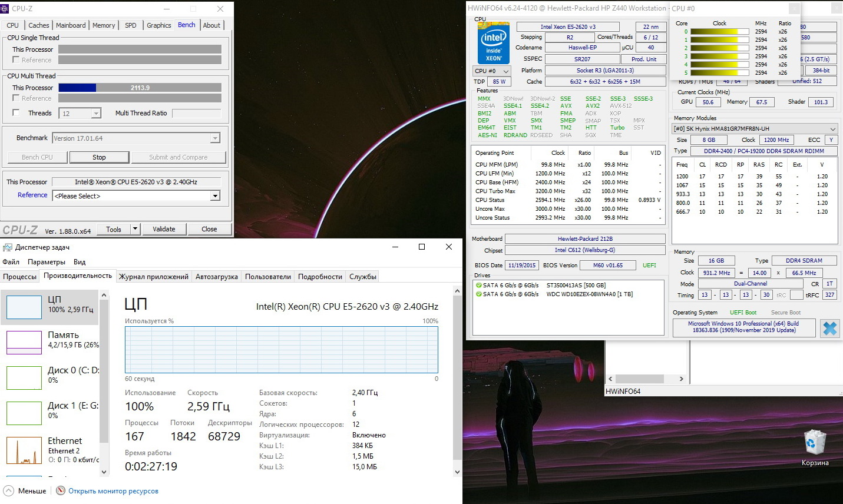This screenshot has height=504, width=843.
Task: Open the Reference processor Please Select dropdown
Action: pyautogui.click(x=136, y=196)
